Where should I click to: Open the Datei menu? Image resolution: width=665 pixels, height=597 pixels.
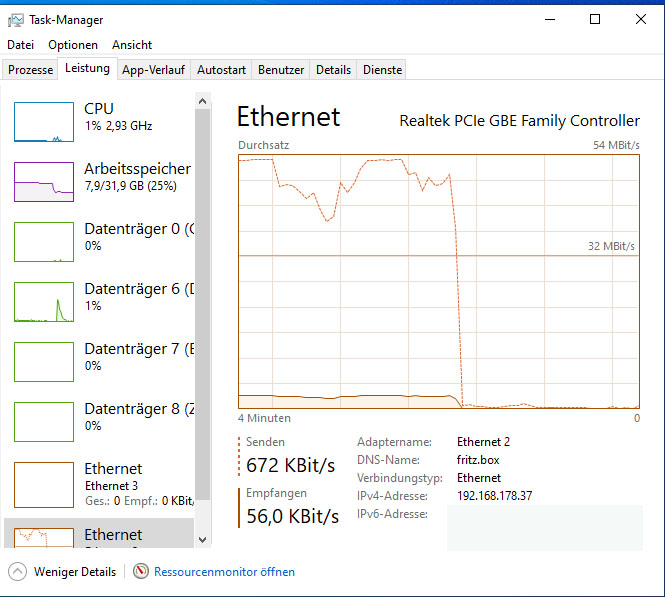21,45
